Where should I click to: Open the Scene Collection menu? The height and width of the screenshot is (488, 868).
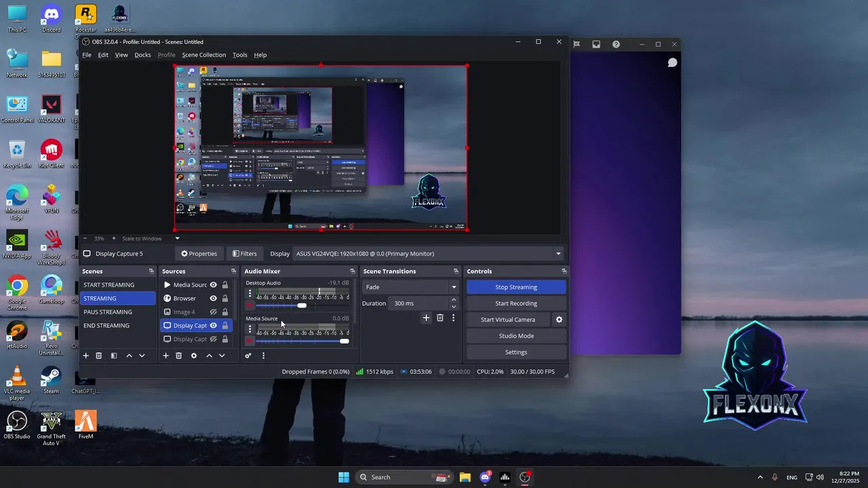[x=203, y=55]
